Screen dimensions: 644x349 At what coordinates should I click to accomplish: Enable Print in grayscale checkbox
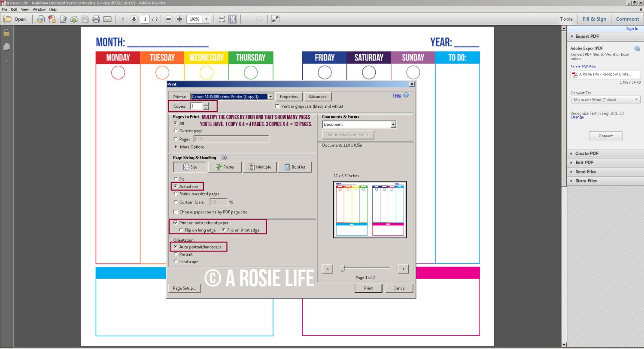277,106
